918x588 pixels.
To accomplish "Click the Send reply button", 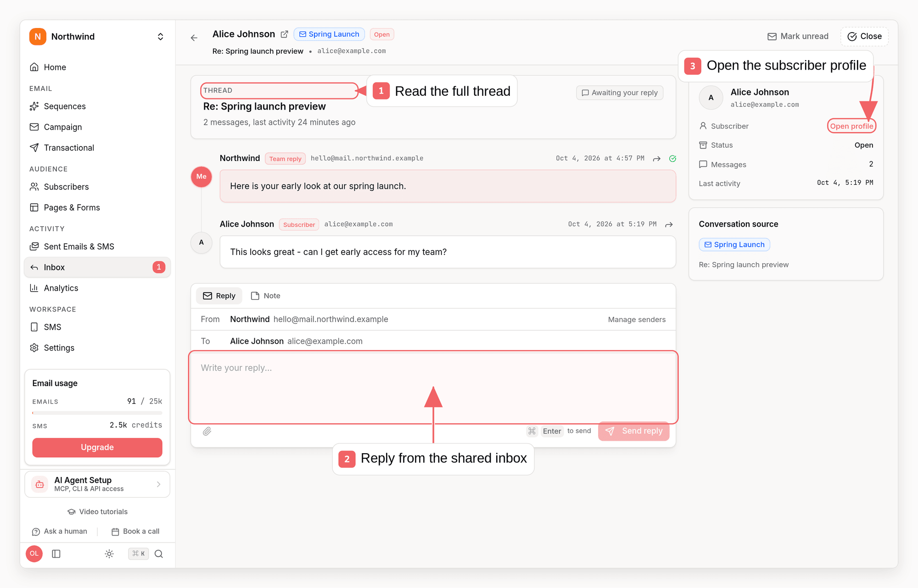I will [633, 431].
